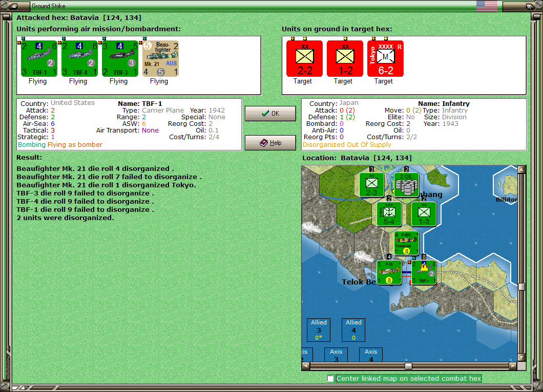Select the 1-2 infantry target unit
This screenshot has height=392, width=543.
click(345, 58)
